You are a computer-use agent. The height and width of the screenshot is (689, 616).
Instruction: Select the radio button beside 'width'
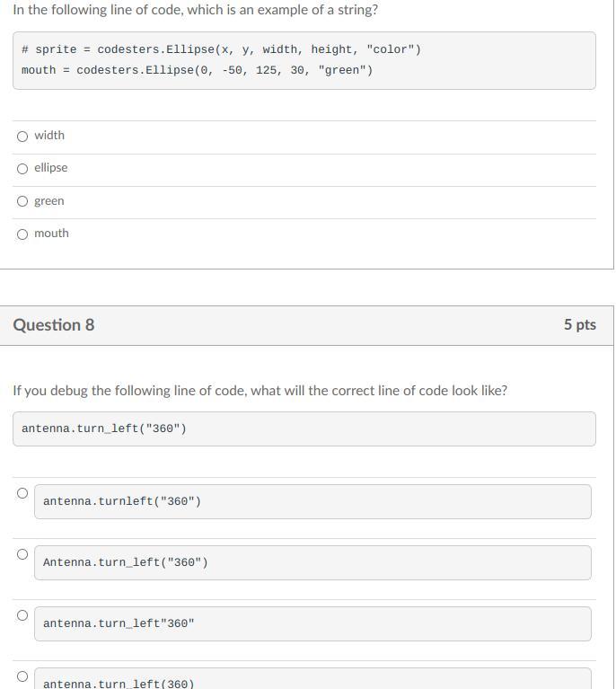(22, 137)
